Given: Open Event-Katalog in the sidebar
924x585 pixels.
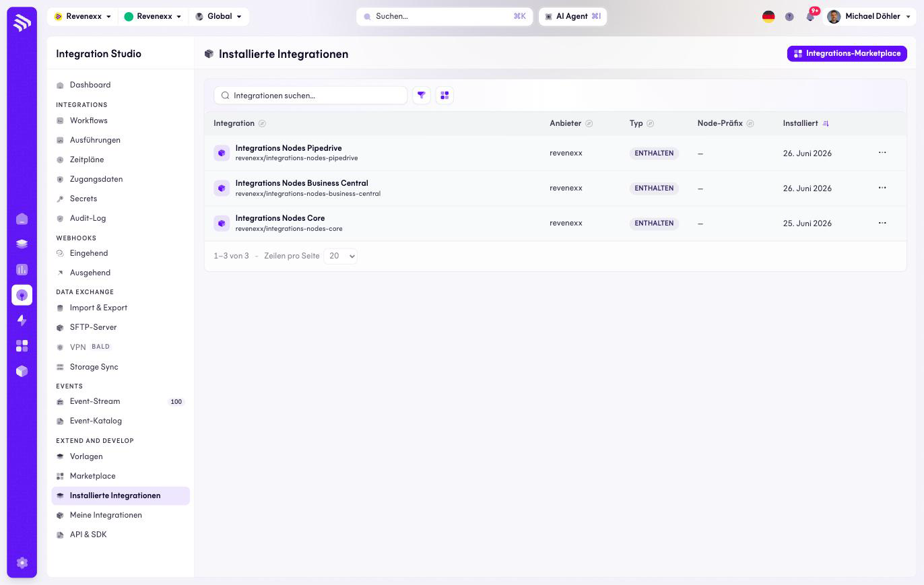Looking at the screenshot, I should [121, 421].
